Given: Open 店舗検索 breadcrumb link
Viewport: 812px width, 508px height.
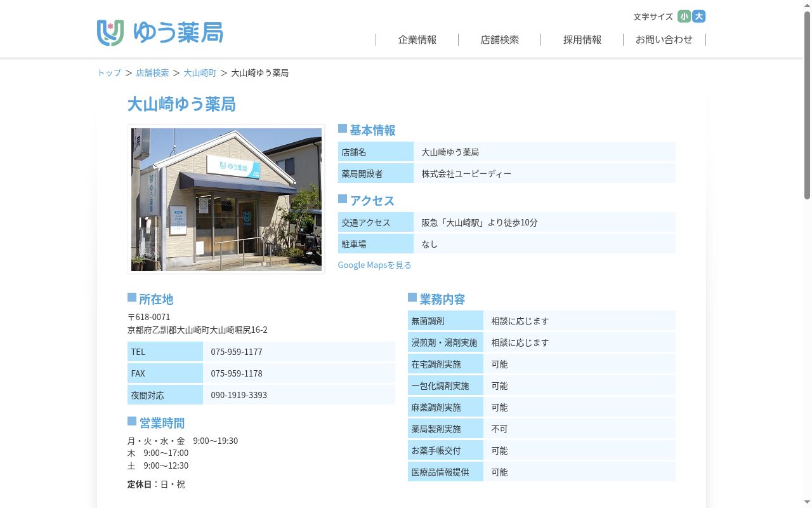Looking at the screenshot, I should (x=152, y=73).
